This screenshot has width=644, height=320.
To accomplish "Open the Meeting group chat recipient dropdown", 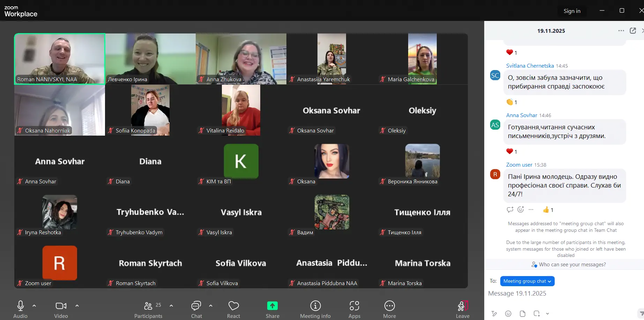I will (527, 281).
